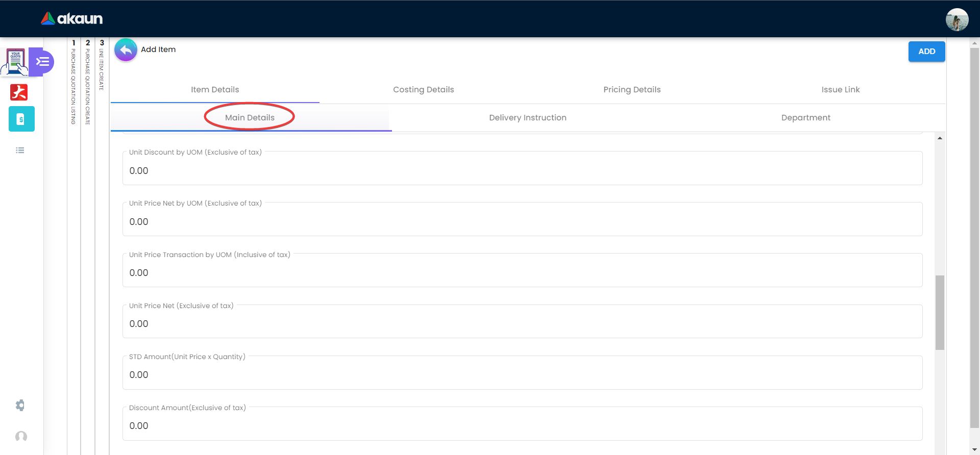Screen dimensions: 980x455
Task: Open the user profile avatar
Action: pos(957,20)
